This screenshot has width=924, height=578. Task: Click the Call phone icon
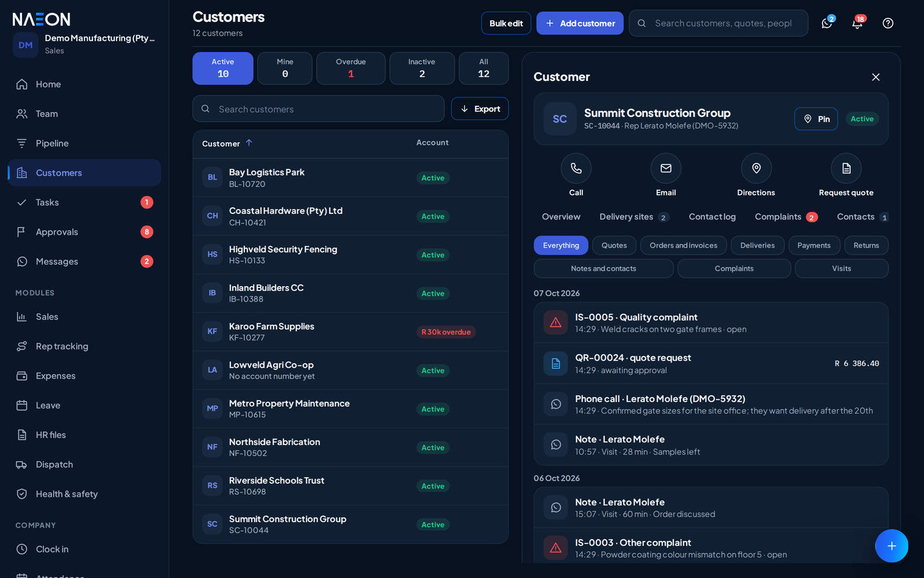(576, 168)
